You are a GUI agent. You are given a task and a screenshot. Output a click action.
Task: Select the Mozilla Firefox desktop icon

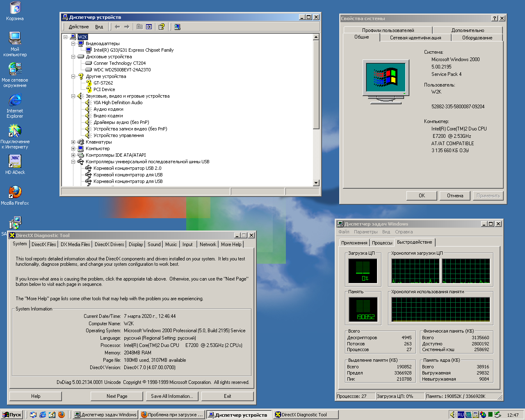point(15,195)
